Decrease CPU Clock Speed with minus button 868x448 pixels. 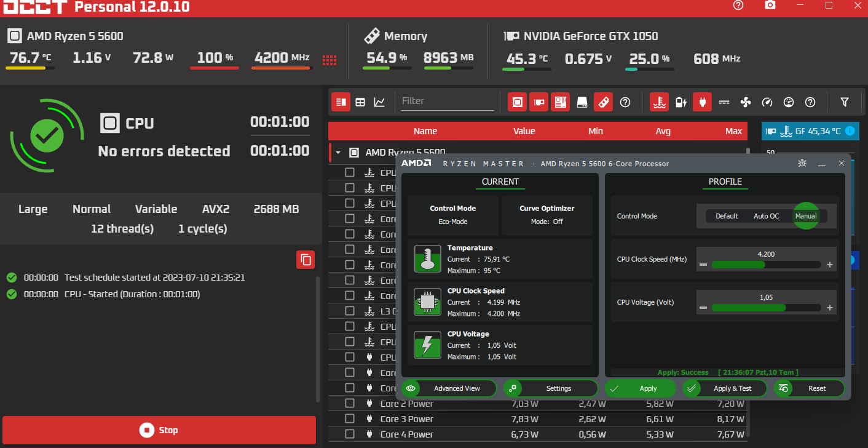(x=703, y=265)
